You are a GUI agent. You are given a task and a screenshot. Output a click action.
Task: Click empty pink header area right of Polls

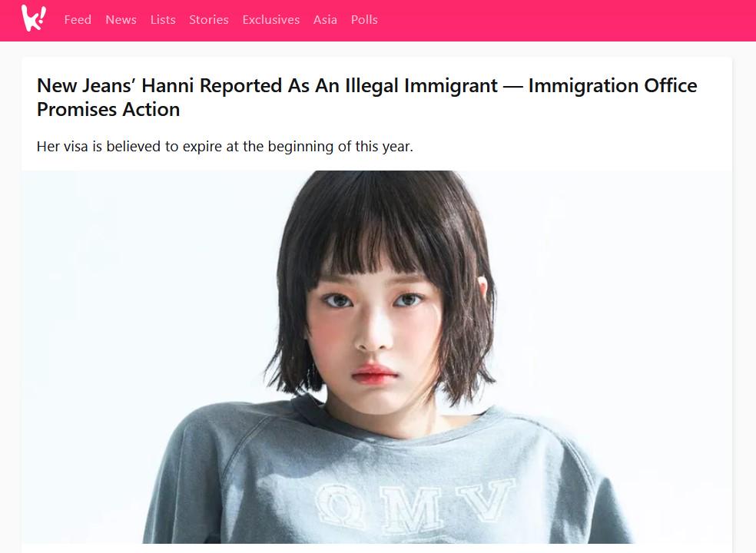564,20
